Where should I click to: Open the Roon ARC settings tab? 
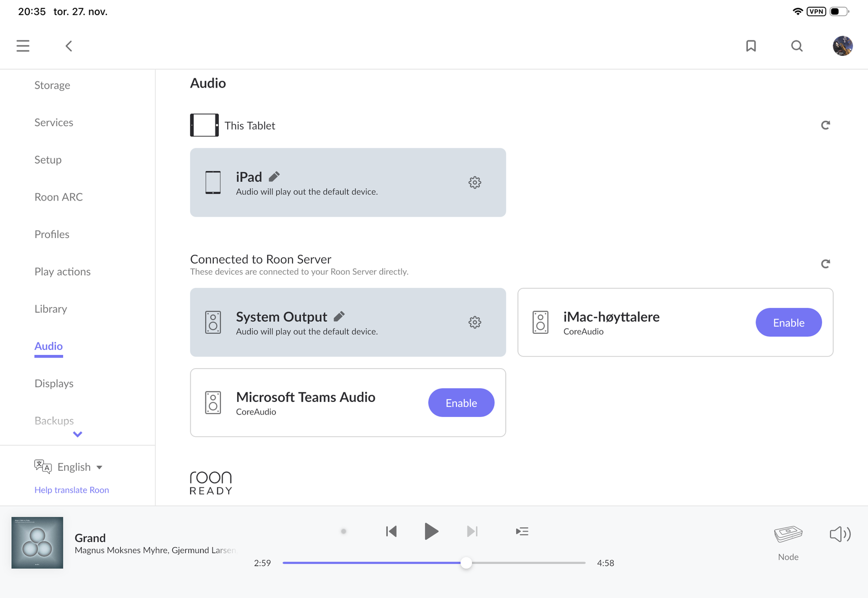59,197
